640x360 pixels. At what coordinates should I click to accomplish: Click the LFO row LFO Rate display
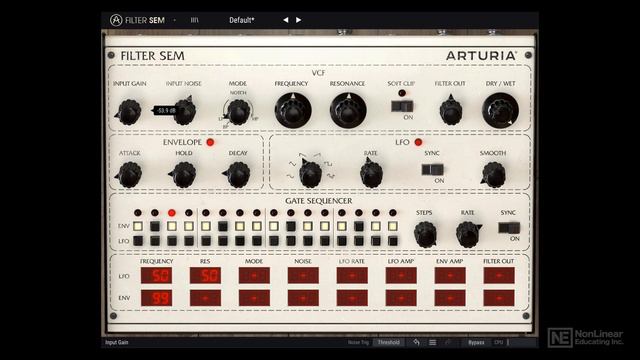(x=352, y=276)
